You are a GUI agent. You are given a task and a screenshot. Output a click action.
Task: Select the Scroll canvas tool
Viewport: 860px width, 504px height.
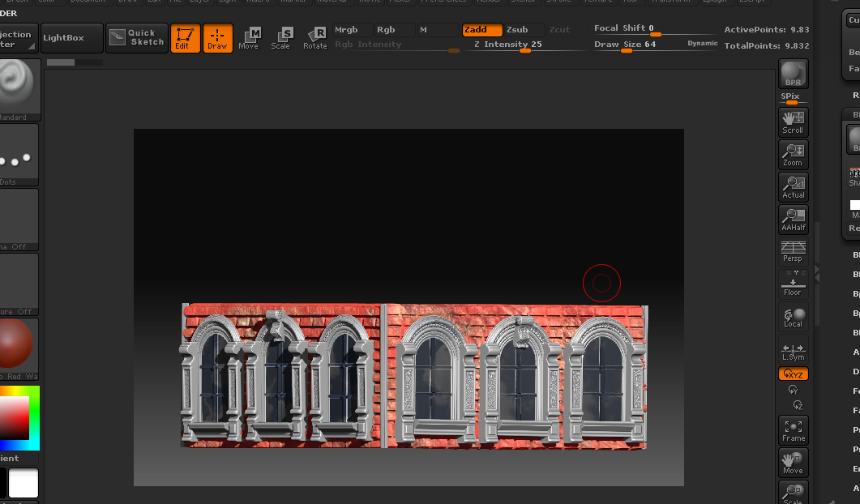click(793, 122)
